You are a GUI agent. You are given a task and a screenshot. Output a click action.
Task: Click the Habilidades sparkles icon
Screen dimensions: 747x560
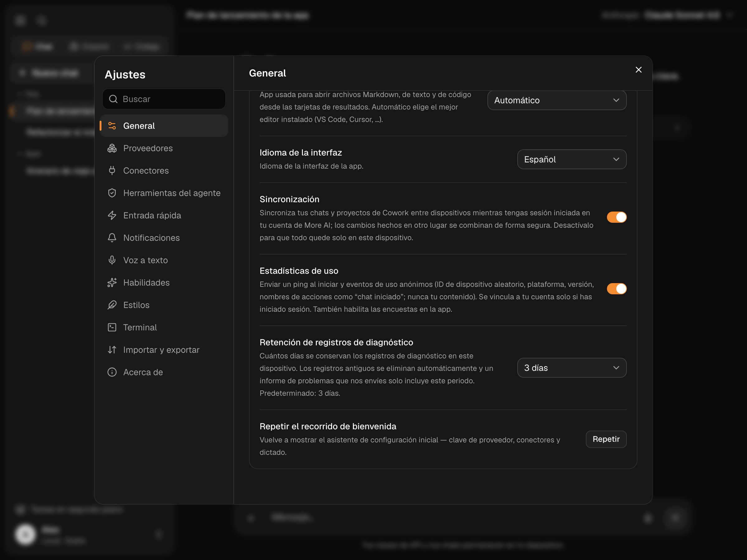pyautogui.click(x=112, y=282)
